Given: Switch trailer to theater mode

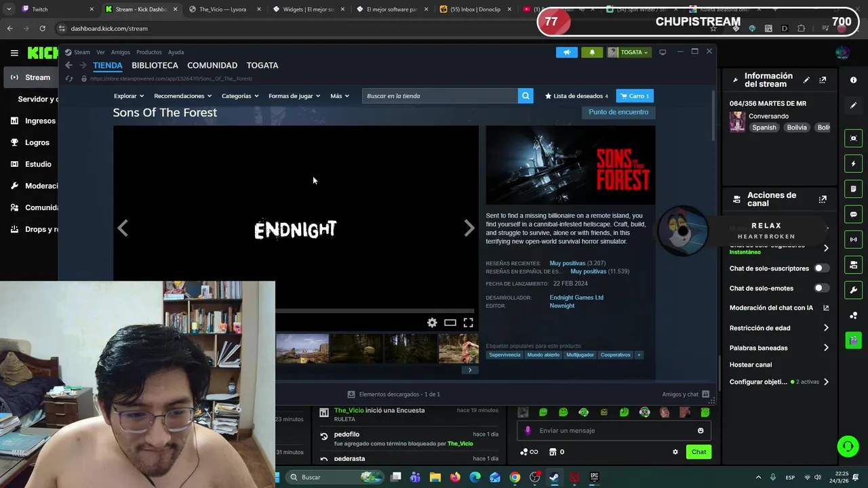Looking at the screenshot, I should coord(450,323).
